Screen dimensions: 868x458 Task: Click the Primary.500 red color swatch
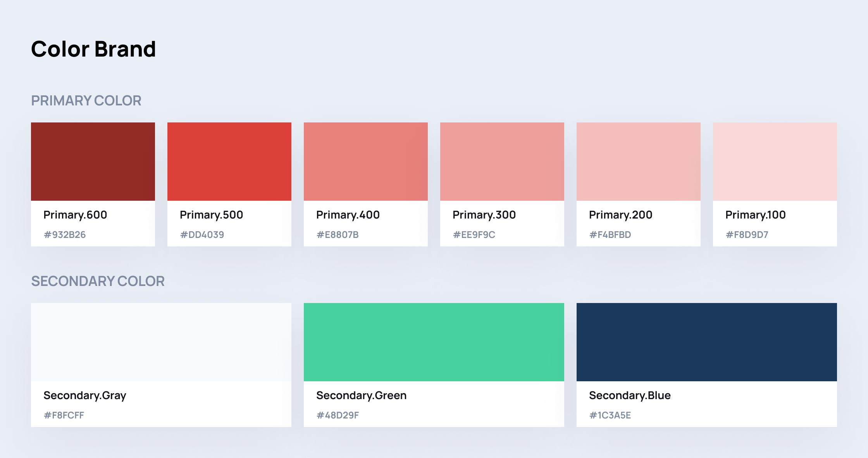pyautogui.click(x=229, y=162)
